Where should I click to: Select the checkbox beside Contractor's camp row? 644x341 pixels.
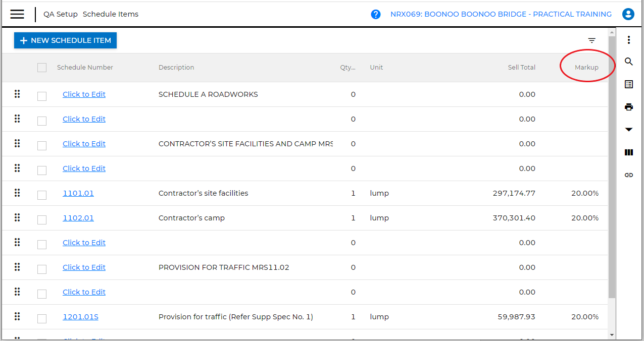(42, 219)
